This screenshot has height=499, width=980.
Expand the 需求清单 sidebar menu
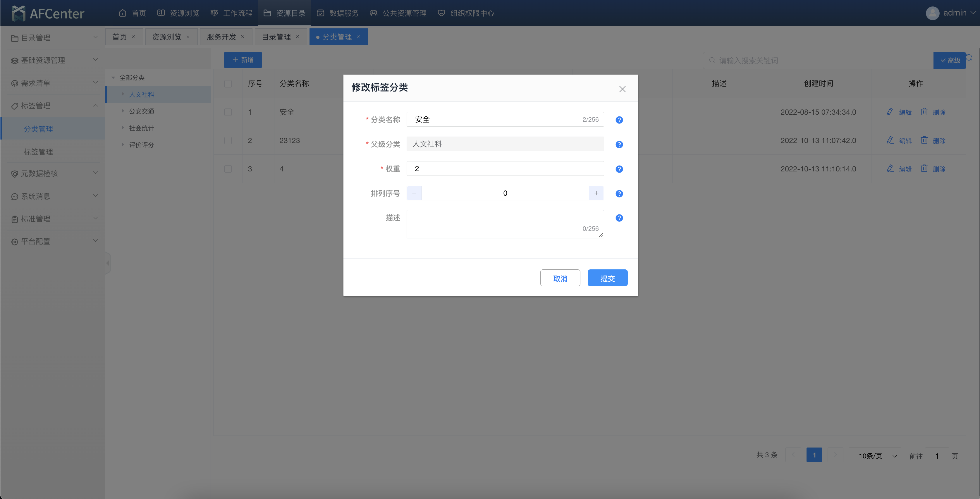53,83
